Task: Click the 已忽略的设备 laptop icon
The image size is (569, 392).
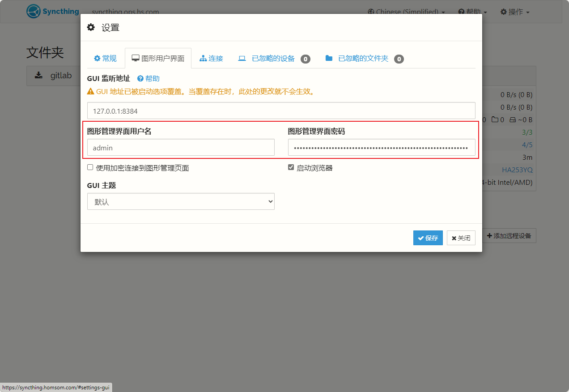Action: coord(242,58)
